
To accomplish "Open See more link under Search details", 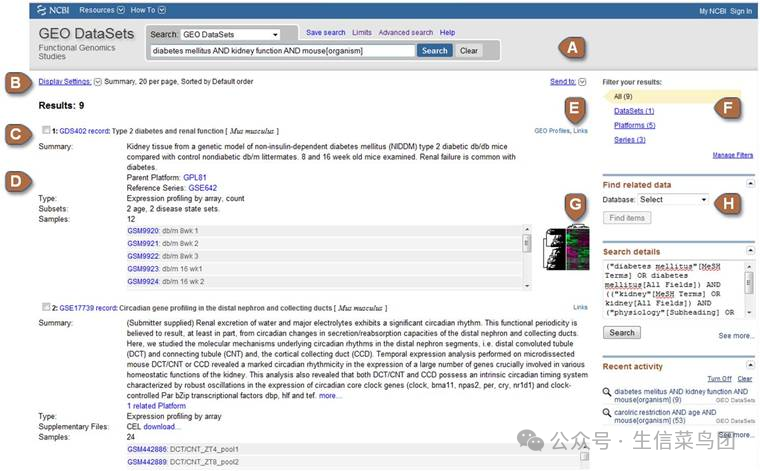I will 736,335.
